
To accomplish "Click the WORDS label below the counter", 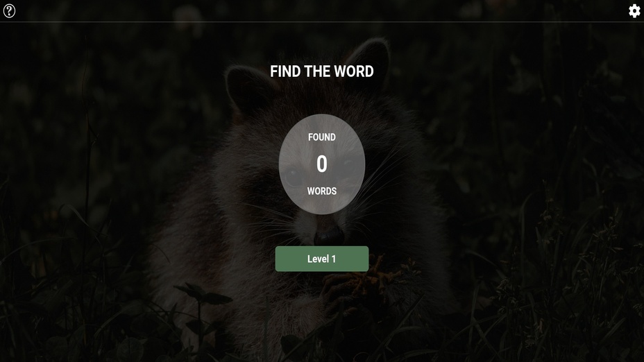I will tap(321, 191).
